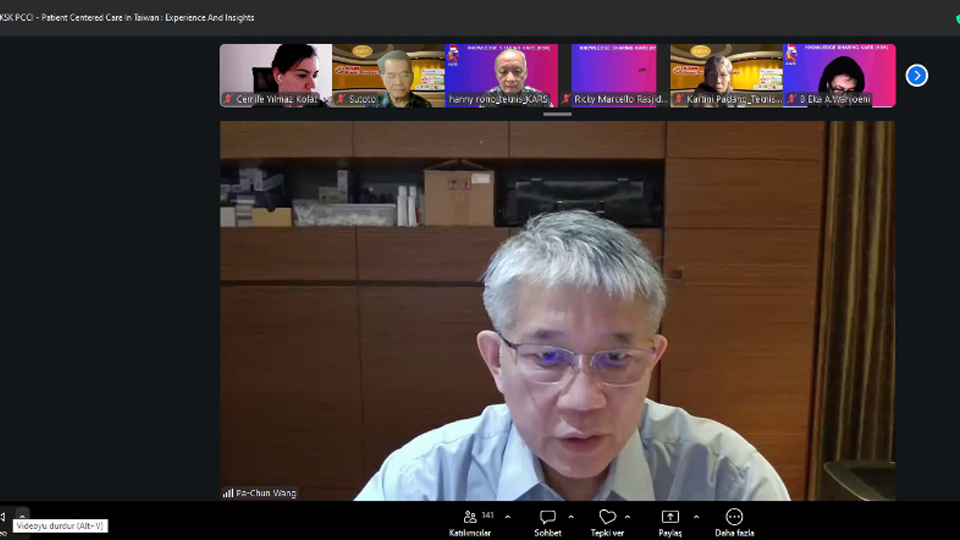Click the signal strength icon beside Pa-Chun Wang
The image size is (960, 540).
(x=228, y=493)
